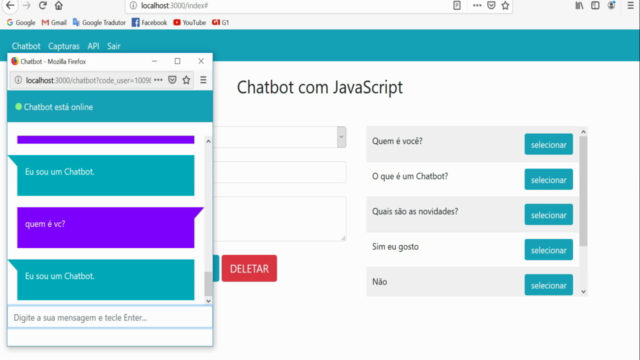Click questions list scrollbar up arrow

pyautogui.click(x=583, y=131)
